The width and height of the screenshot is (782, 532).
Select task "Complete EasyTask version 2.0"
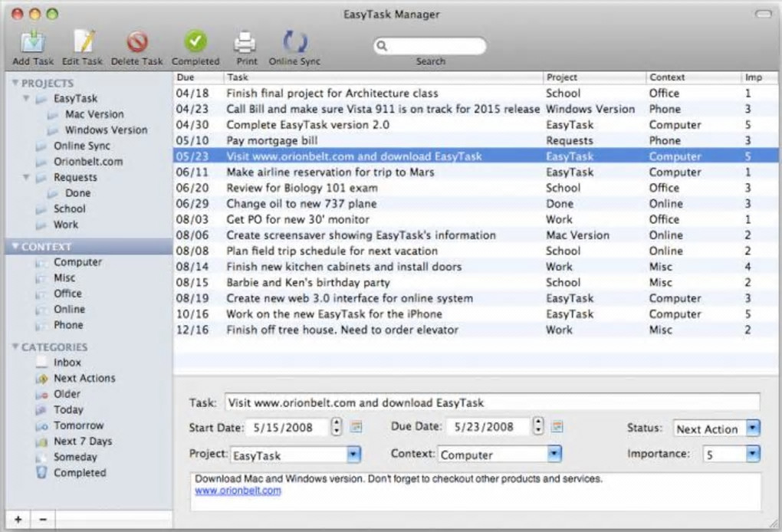pyautogui.click(x=475, y=125)
